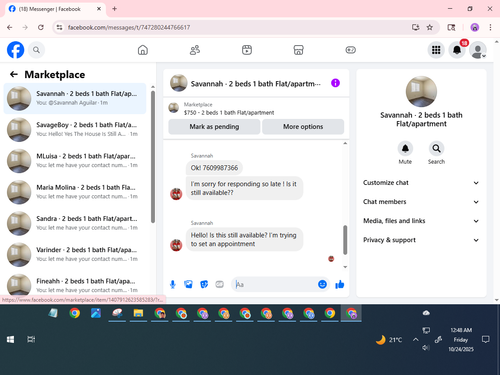The height and width of the screenshot is (375, 500).
Task: Go back in the browser
Action: 10,27
